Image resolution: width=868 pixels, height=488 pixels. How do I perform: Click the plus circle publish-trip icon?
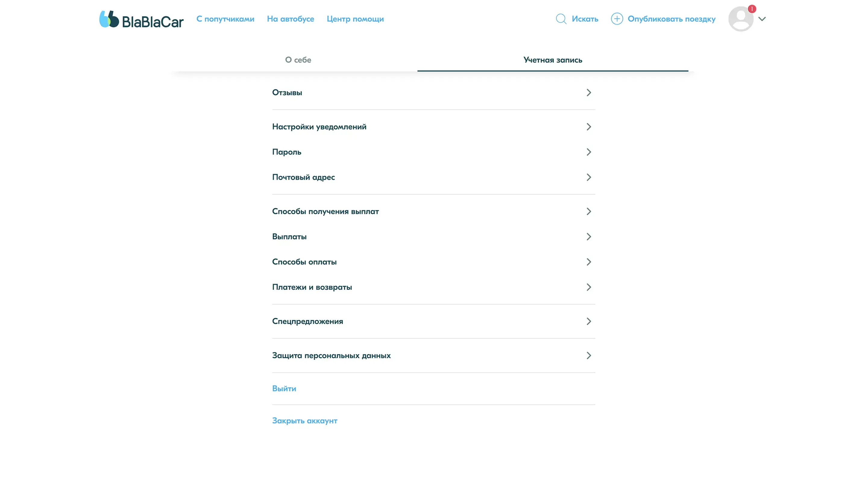[x=617, y=19]
